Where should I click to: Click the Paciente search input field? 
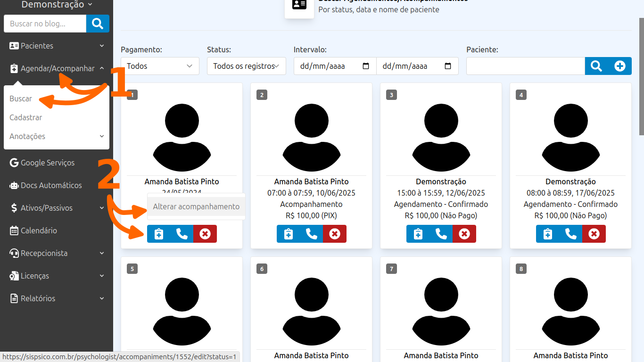(525, 66)
